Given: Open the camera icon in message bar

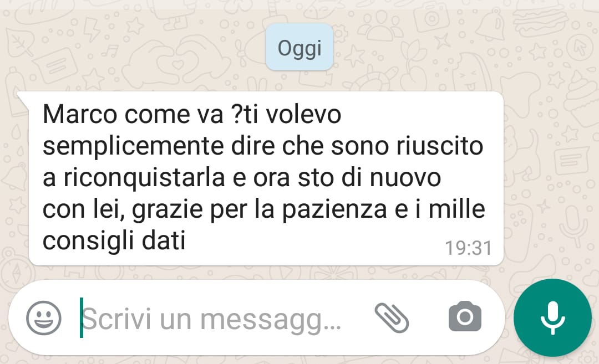Looking at the screenshot, I should pos(465,316).
